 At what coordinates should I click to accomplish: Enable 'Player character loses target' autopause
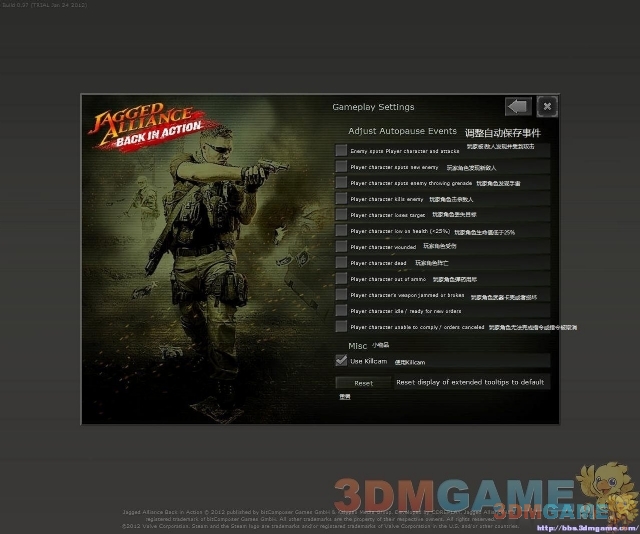[341, 214]
